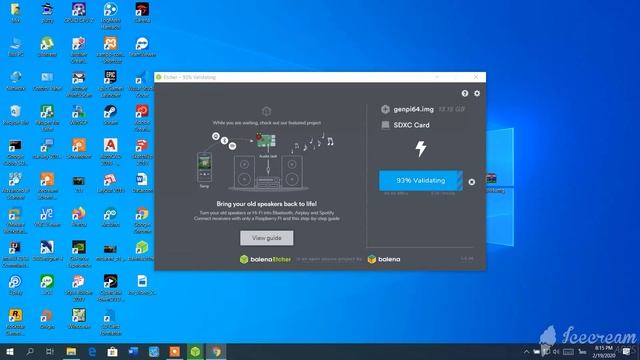The height and width of the screenshot is (360, 640).
Task: Click the lightning bolt flash icon
Action: pos(421,149)
